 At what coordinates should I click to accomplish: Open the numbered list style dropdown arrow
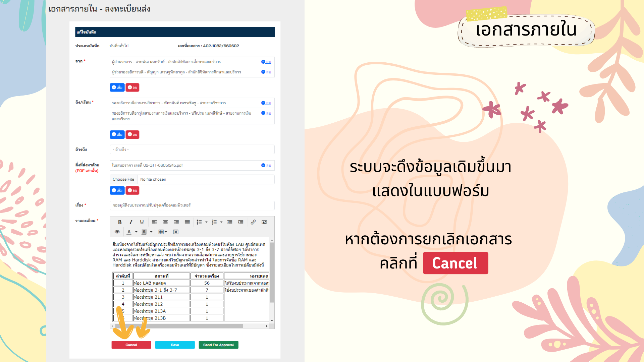click(x=221, y=222)
